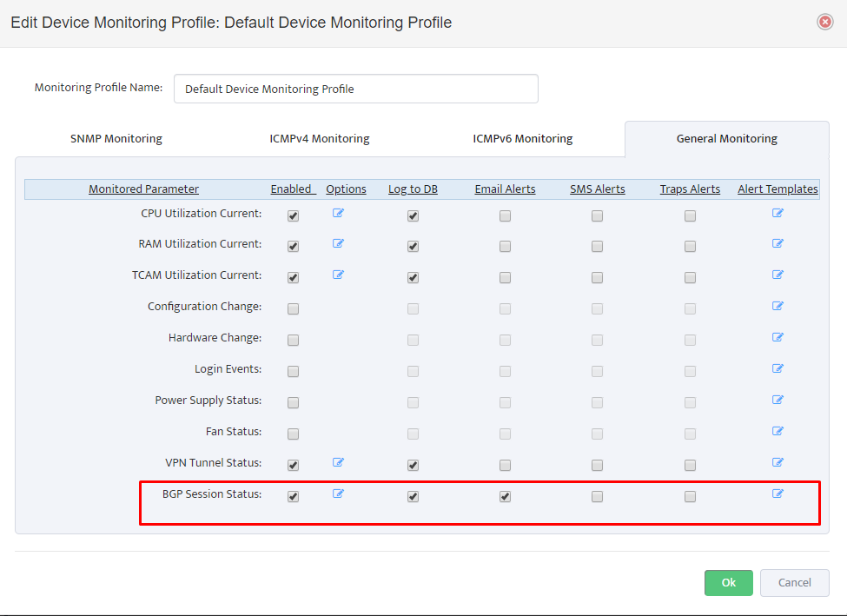Open BGP Session Status options editor
The image size is (847, 616).
tap(338, 493)
